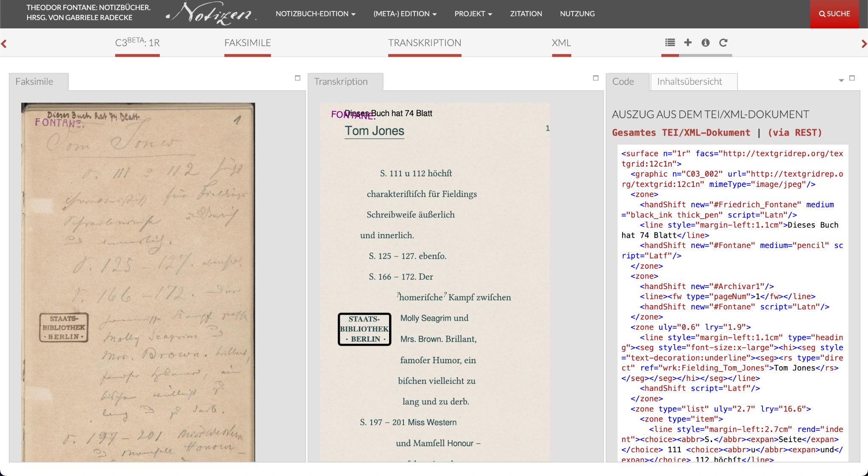Click the line 'biſchen vielleicht zu'

click(x=437, y=381)
